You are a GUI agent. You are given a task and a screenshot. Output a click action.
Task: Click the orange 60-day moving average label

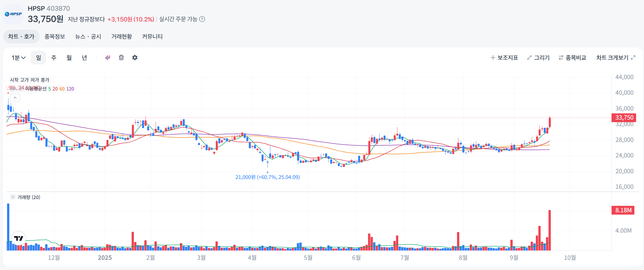coord(62,89)
